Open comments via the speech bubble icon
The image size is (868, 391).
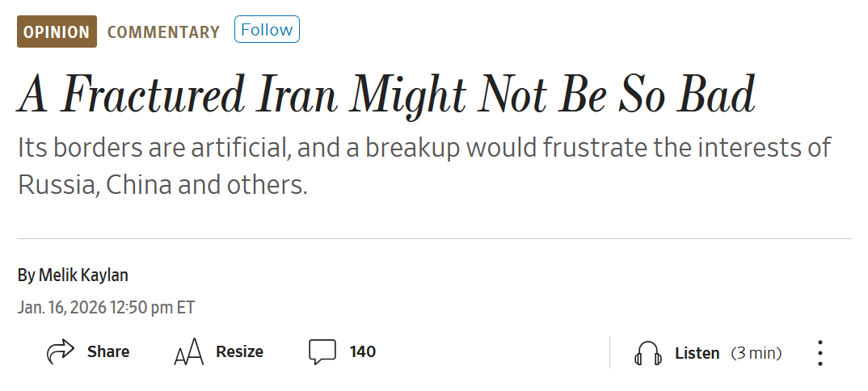322,352
